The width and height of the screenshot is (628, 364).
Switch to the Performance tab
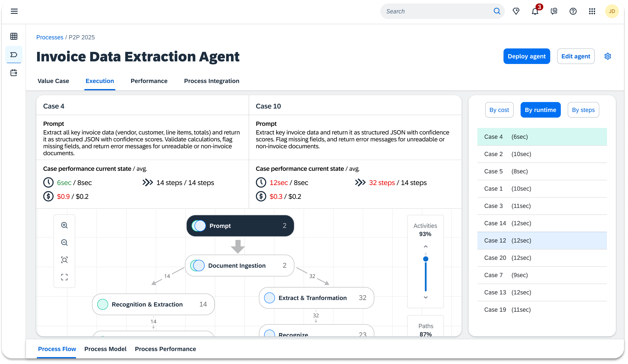click(149, 81)
